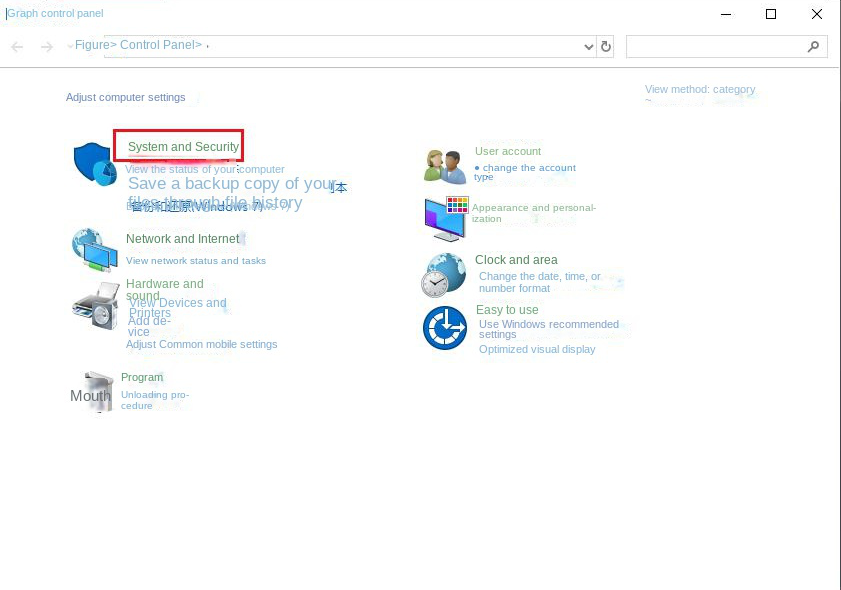Viewport: 841px width, 590px height.
Task: Select the Hardware and sound printer icon
Action: (94, 305)
